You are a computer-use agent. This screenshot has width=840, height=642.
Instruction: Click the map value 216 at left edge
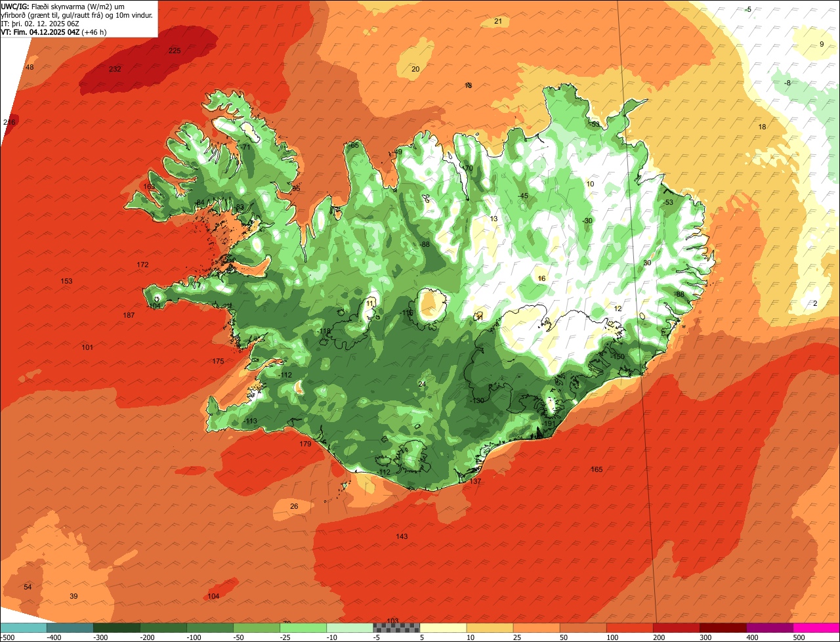tap(9, 122)
